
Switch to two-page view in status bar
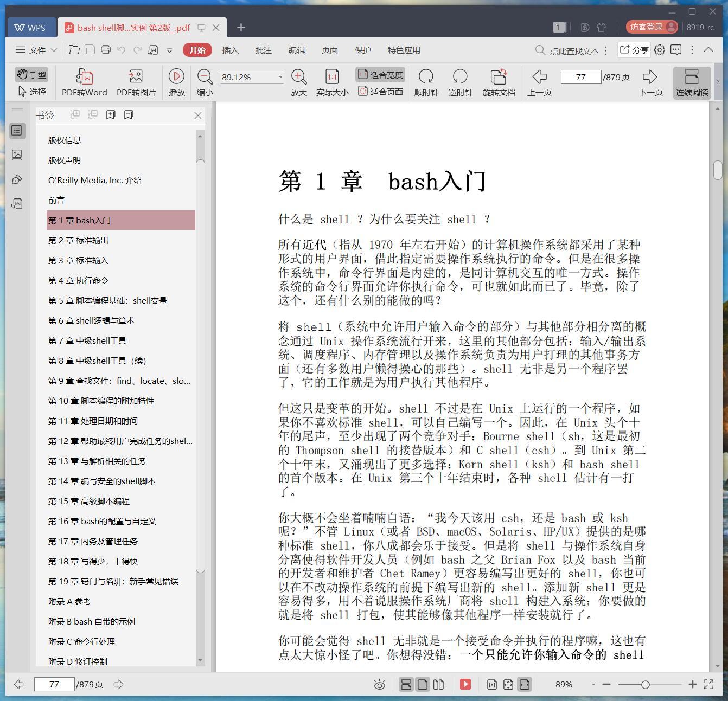439,684
